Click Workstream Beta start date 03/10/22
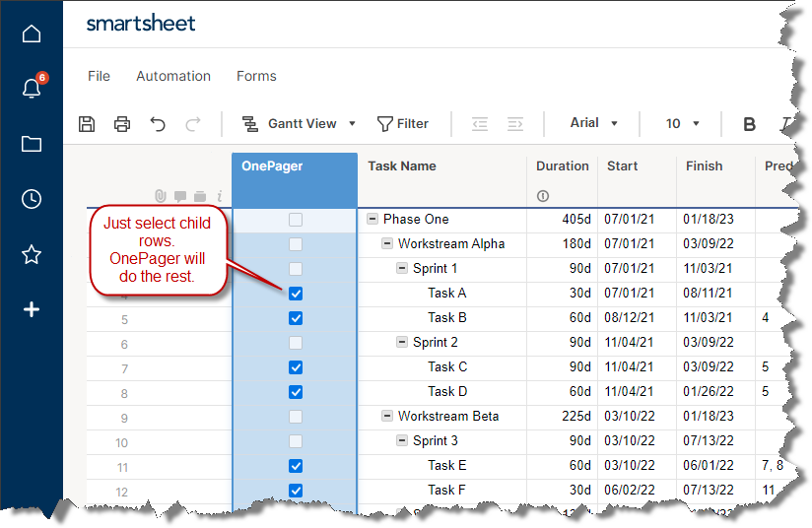 [638, 416]
